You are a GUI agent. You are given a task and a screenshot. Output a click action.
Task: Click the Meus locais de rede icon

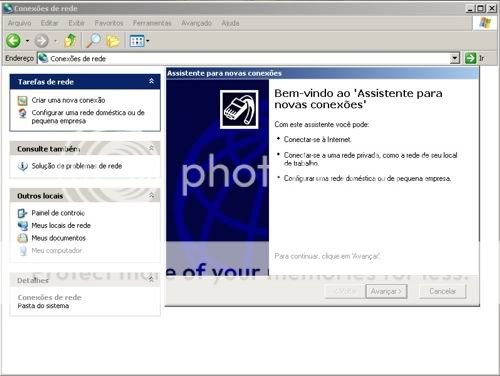coord(23,226)
